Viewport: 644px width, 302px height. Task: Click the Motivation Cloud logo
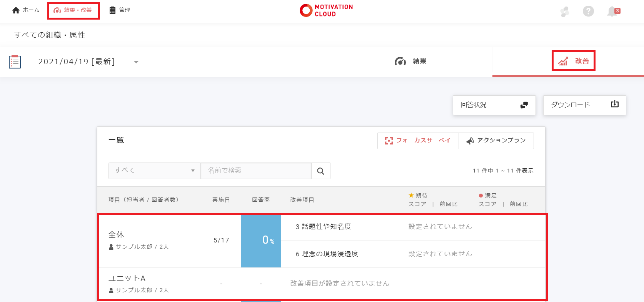[326, 10]
